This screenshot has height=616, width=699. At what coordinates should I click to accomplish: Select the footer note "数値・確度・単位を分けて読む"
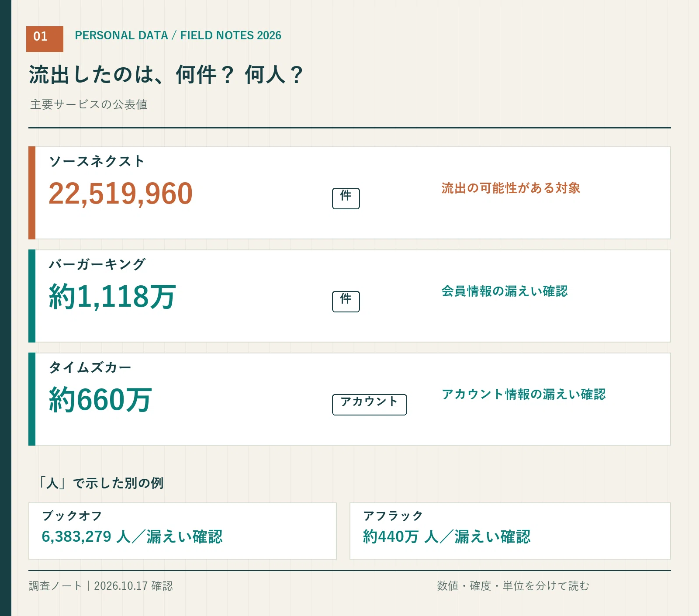[513, 586]
